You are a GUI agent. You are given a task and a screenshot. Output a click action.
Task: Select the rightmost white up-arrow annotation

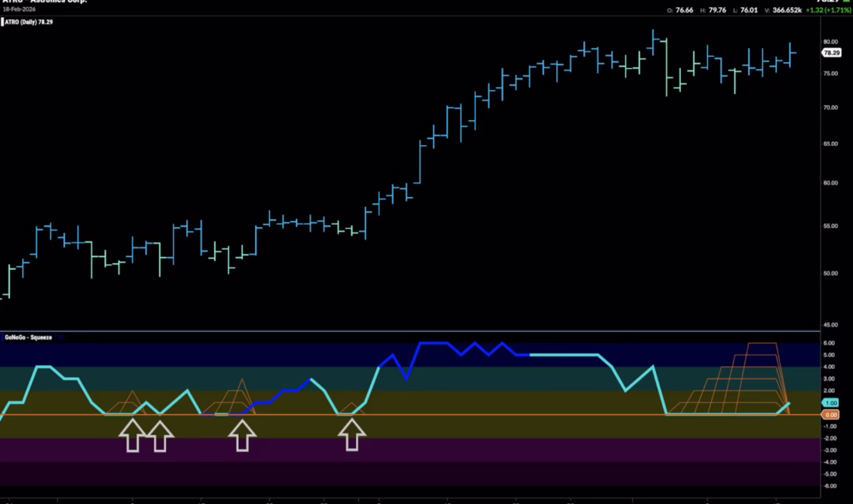coord(352,435)
